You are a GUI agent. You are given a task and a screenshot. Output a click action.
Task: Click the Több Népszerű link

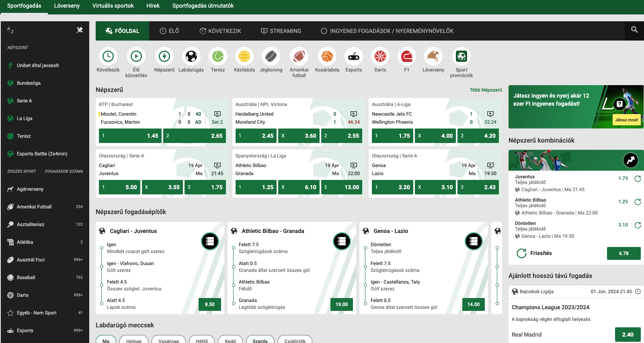pyautogui.click(x=486, y=90)
